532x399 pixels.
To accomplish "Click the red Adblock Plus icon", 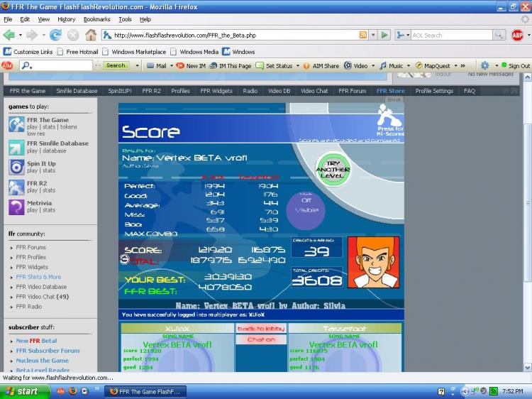I will coord(518,35).
